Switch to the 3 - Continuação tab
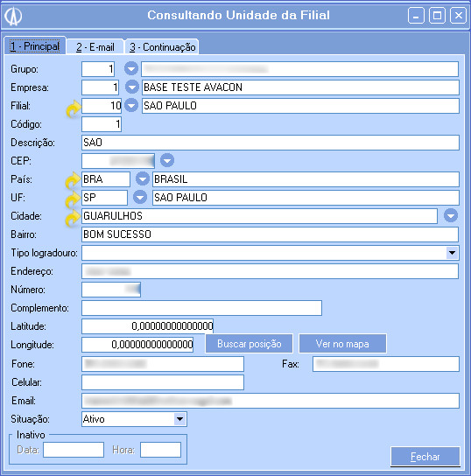The image size is (471, 476). (163, 47)
